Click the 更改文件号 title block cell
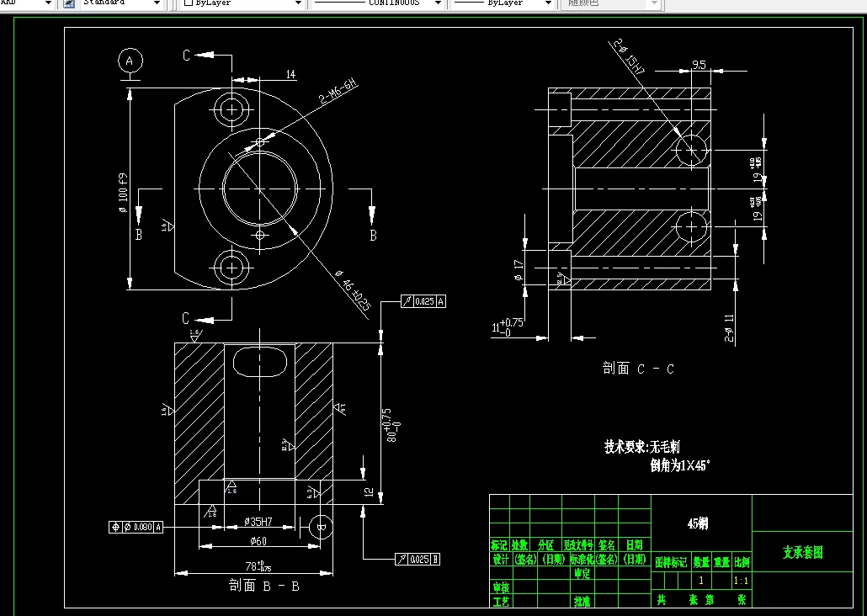Image resolution: width=867 pixels, height=616 pixels. pos(578,545)
